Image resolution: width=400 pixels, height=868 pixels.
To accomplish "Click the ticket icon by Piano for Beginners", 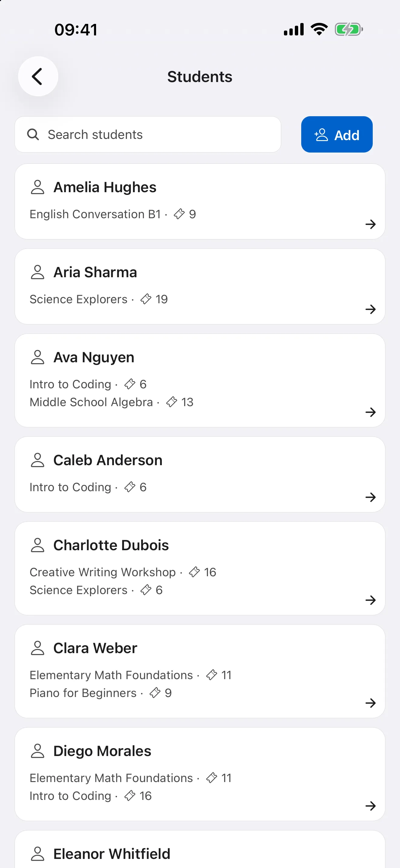I will [155, 693].
